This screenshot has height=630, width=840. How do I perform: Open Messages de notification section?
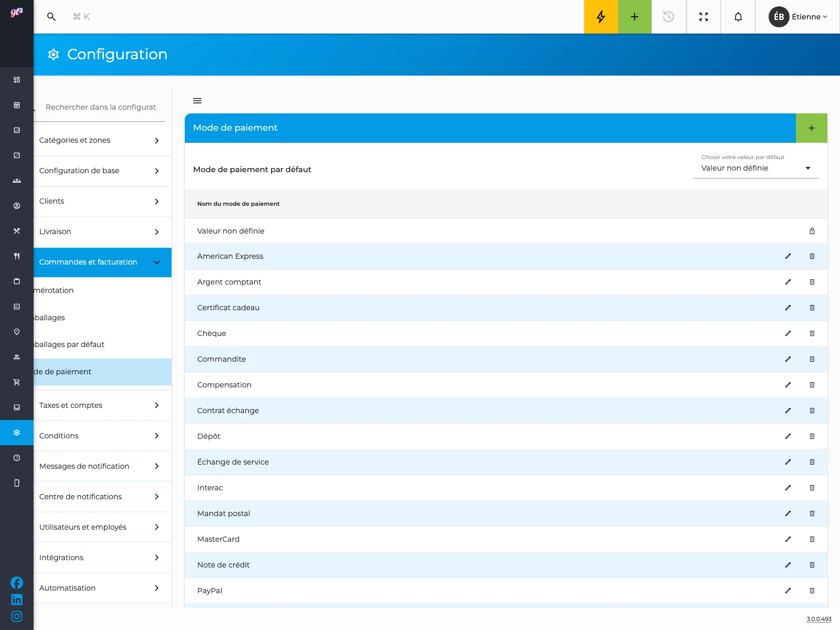point(102,466)
